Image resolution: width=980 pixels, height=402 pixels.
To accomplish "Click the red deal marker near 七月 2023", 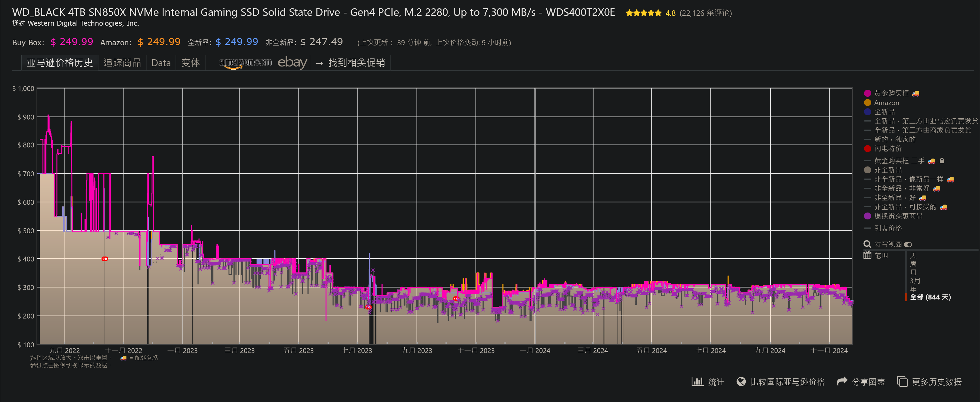I will pos(368,307).
